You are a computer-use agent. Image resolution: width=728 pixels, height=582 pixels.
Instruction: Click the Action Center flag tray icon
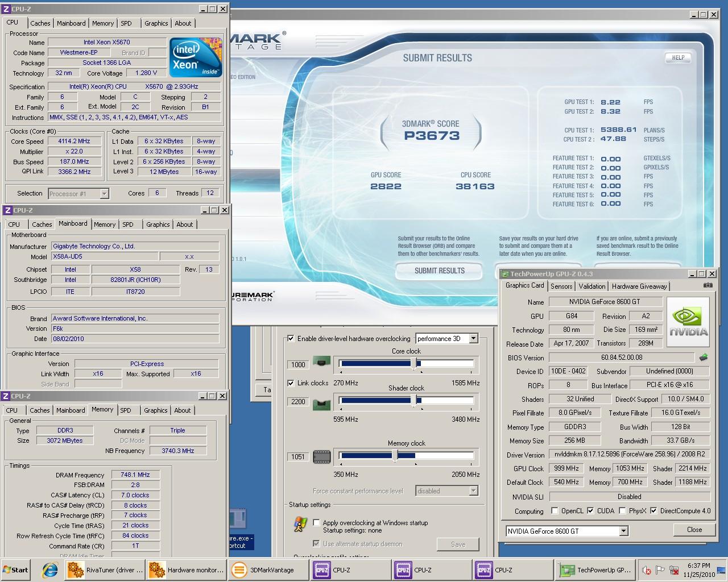660,570
